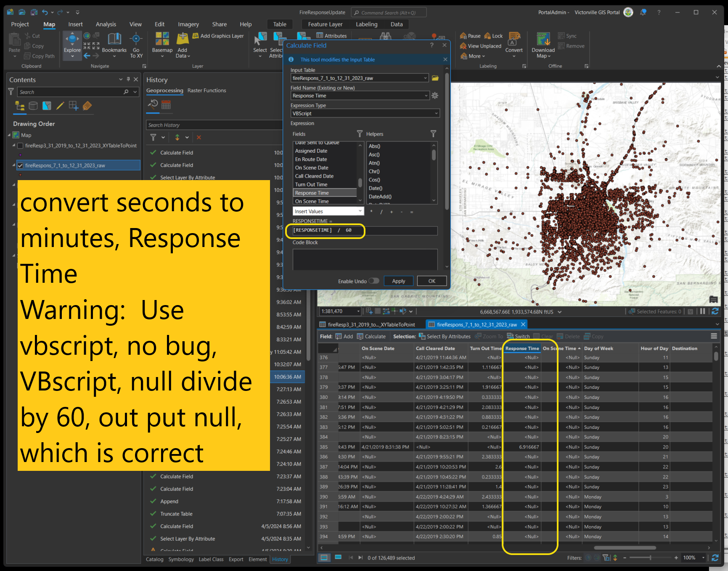Remove history entries with red X icon
The width and height of the screenshot is (728, 571).
[199, 137]
